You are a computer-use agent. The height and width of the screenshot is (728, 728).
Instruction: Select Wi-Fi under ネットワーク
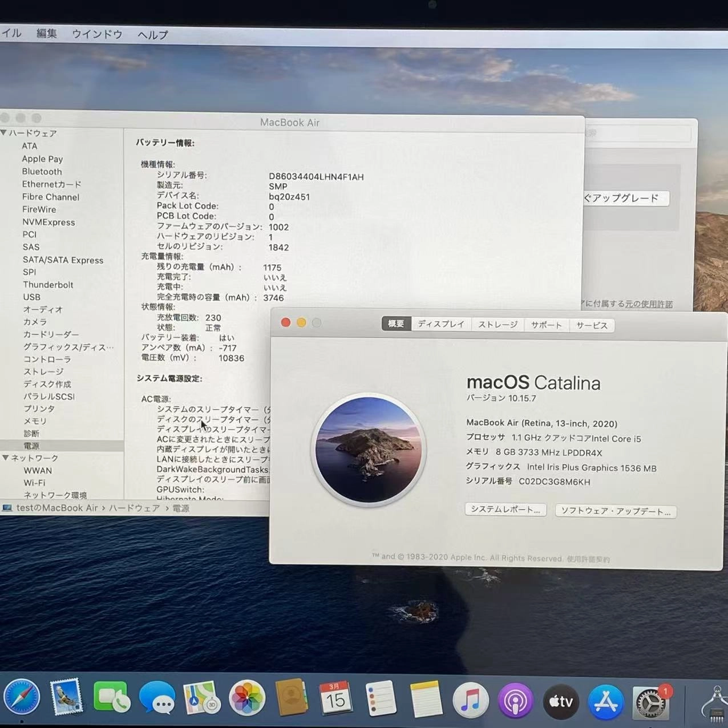[x=35, y=483]
